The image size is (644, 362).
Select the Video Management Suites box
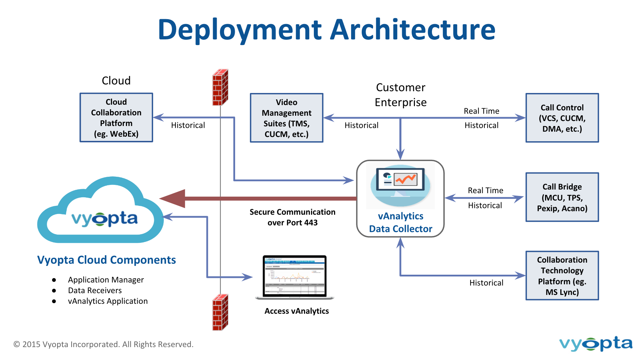287,118
